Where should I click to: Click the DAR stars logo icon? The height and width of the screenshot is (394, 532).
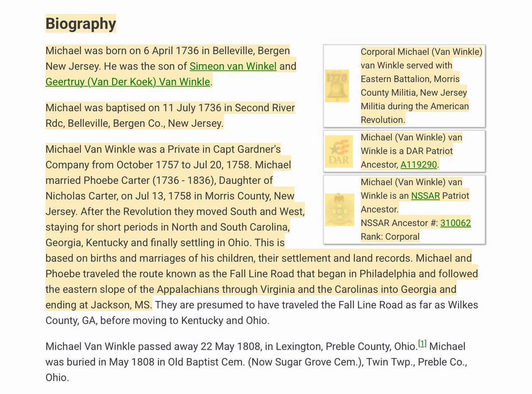pyautogui.click(x=339, y=151)
